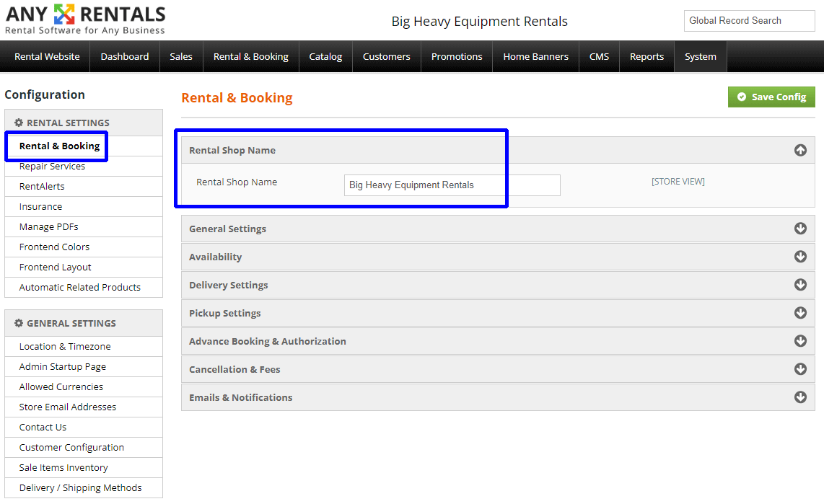Go to Location & Timezone settings
824x504 pixels.
point(65,346)
